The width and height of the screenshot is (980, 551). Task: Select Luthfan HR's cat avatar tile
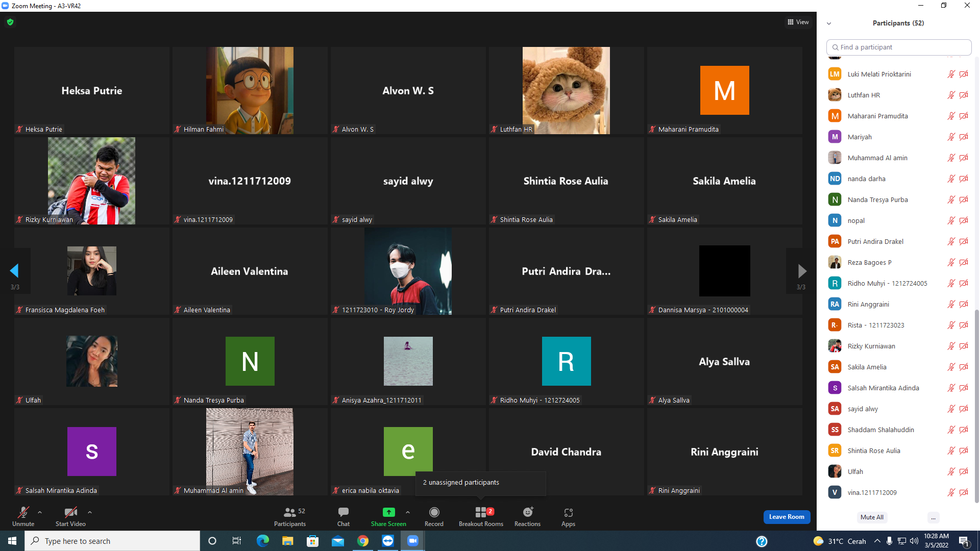click(566, 90)
